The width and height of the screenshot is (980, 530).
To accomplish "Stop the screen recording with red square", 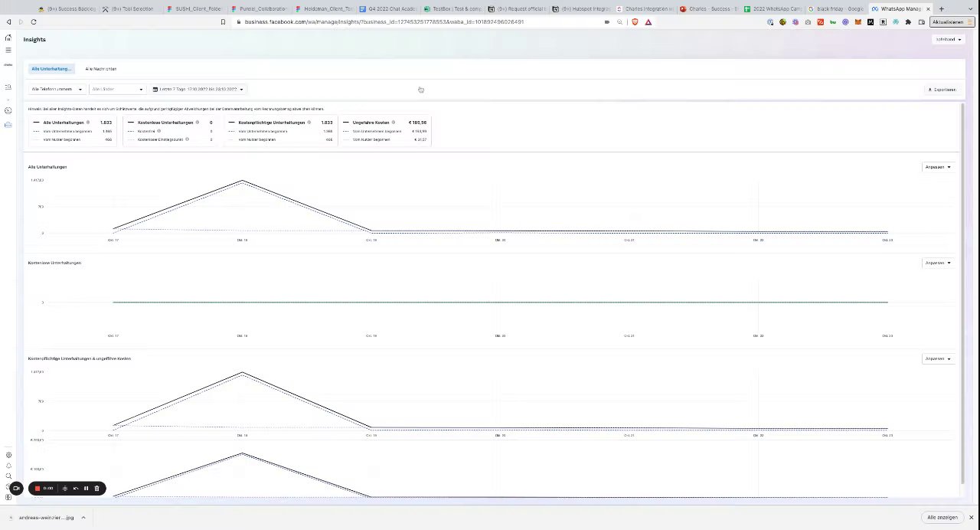I will [x=37, y=489].
